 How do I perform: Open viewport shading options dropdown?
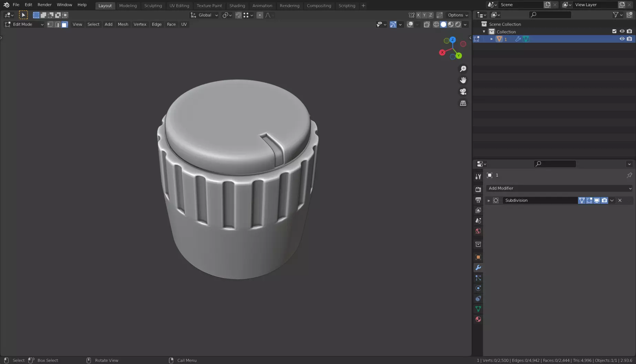pyautogui.click(x=465, y=24)
